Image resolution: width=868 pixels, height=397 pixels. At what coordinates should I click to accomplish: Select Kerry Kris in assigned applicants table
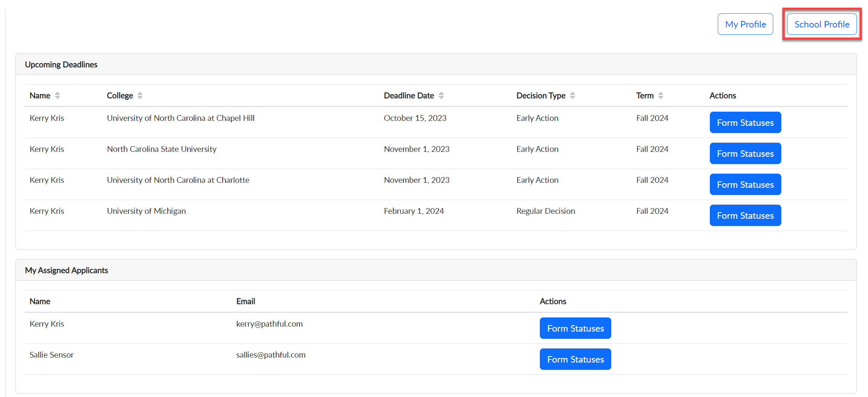[47, 324]
